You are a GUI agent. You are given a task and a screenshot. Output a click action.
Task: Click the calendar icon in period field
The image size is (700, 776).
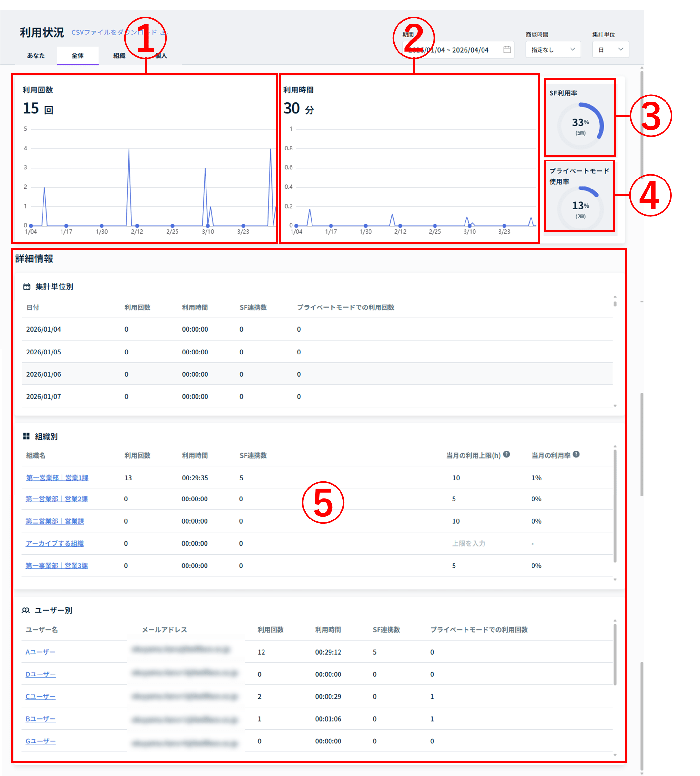(507, 50)
